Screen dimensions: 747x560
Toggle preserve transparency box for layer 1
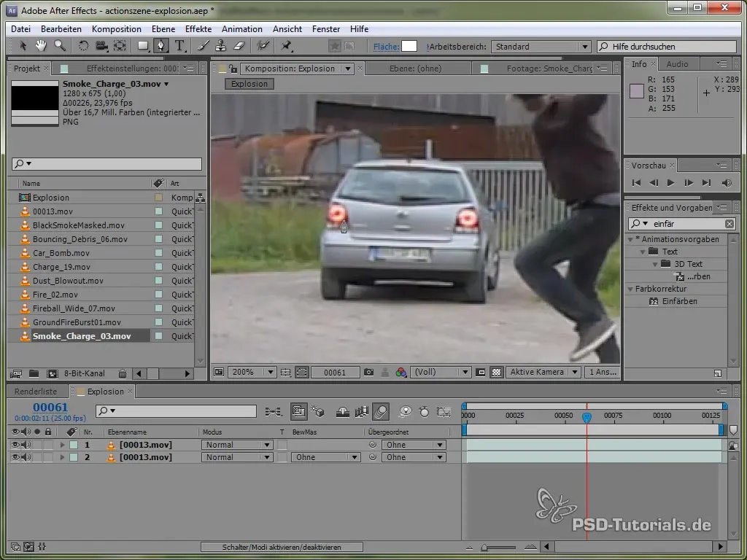coord(282,445)
